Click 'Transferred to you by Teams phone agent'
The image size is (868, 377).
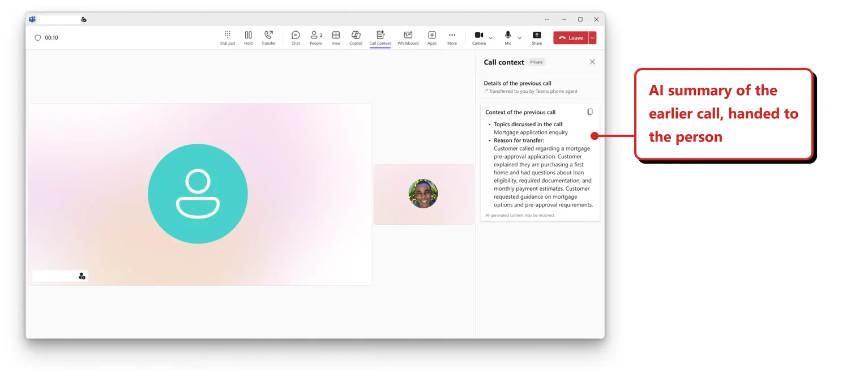tap(533, 91)
